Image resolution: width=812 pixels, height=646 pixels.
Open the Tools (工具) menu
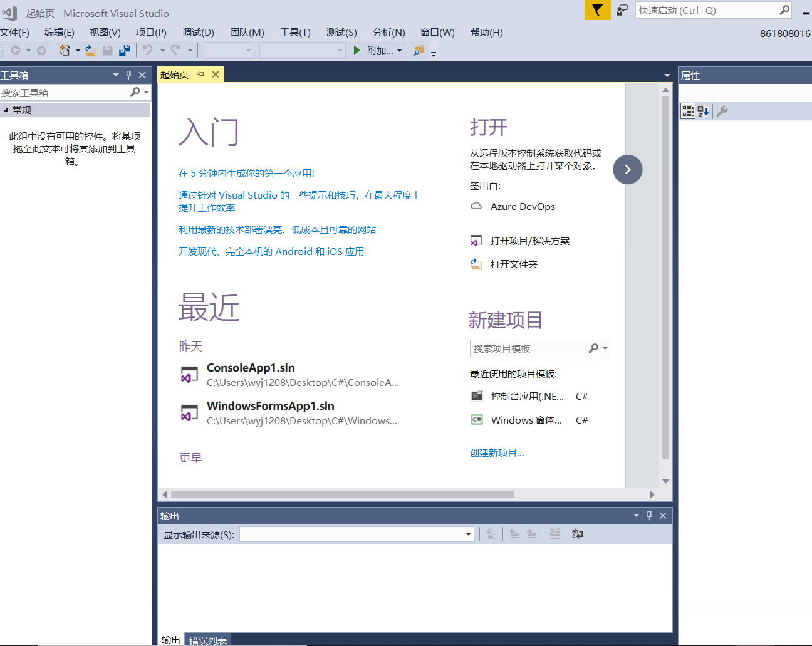(295, 32)
